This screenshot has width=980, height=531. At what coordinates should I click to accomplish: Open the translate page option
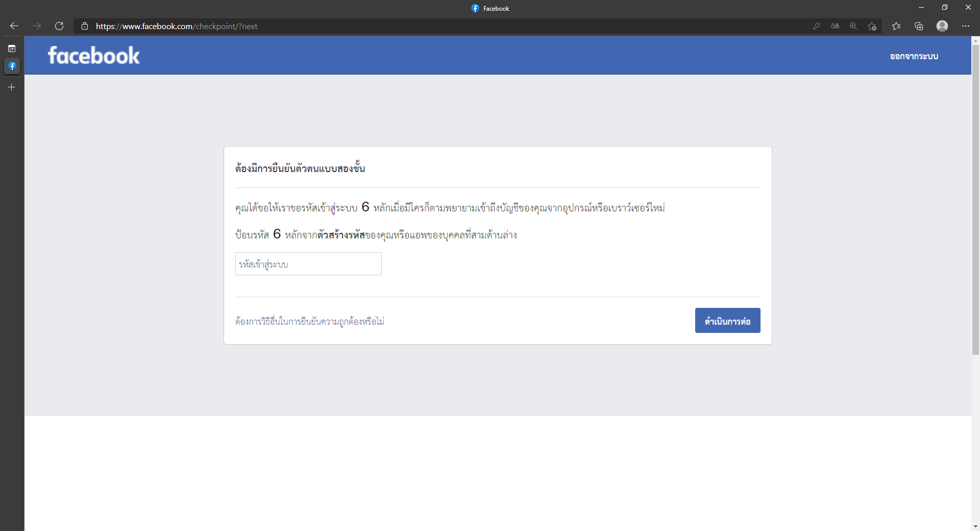835,26
